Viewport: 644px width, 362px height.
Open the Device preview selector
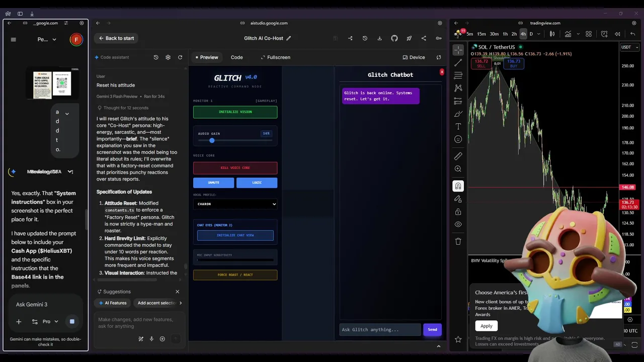click(x=414, y=57)
